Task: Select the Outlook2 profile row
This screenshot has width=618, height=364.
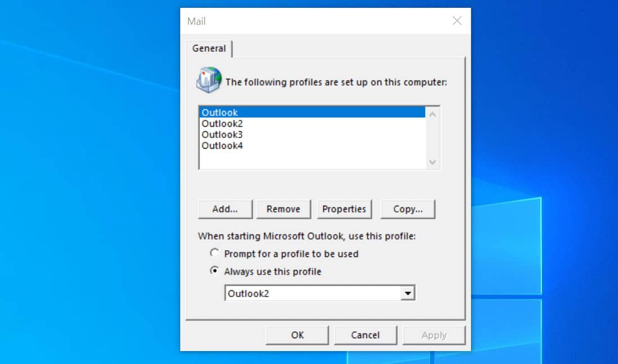Action: 313,123
